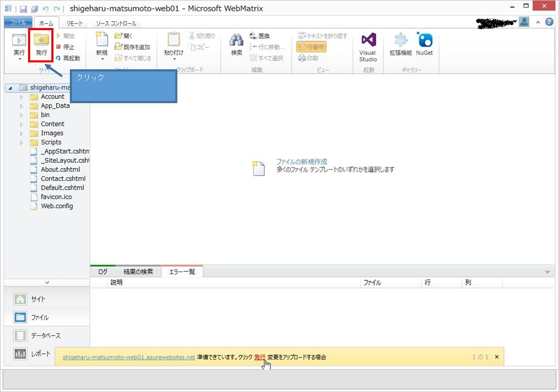Toggle 行番号 (line numbers) display
The width and height of the screenshot is (559, 392).
pos(311,47)
